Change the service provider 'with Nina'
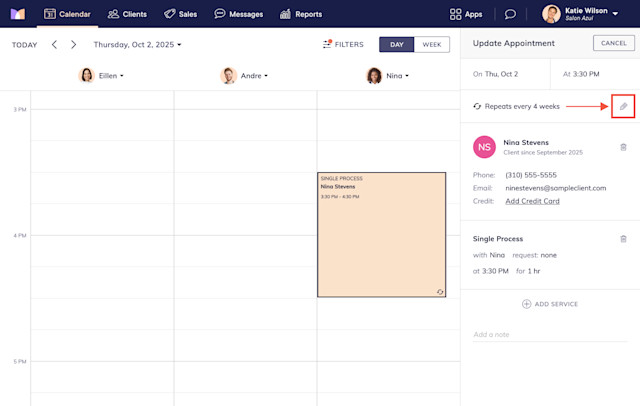This screenshot has width=640, height=406. 489,255
